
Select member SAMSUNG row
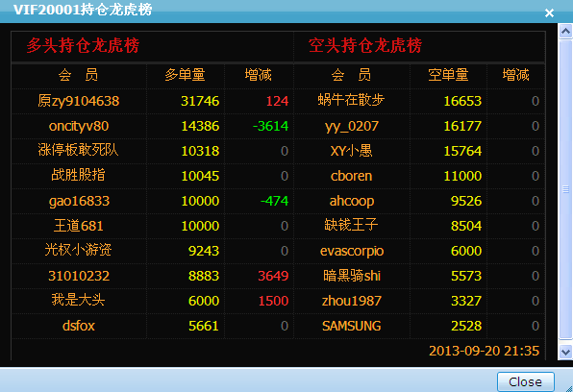(352, 326)
